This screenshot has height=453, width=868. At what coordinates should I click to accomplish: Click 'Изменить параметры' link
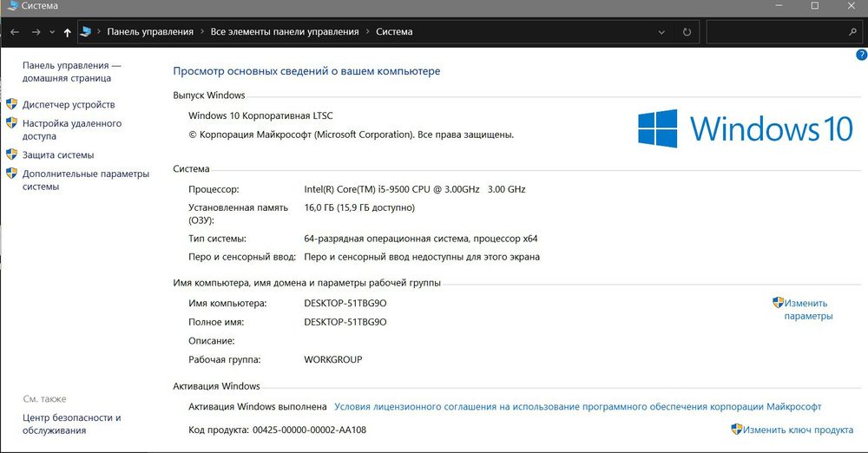pos(808,310)
